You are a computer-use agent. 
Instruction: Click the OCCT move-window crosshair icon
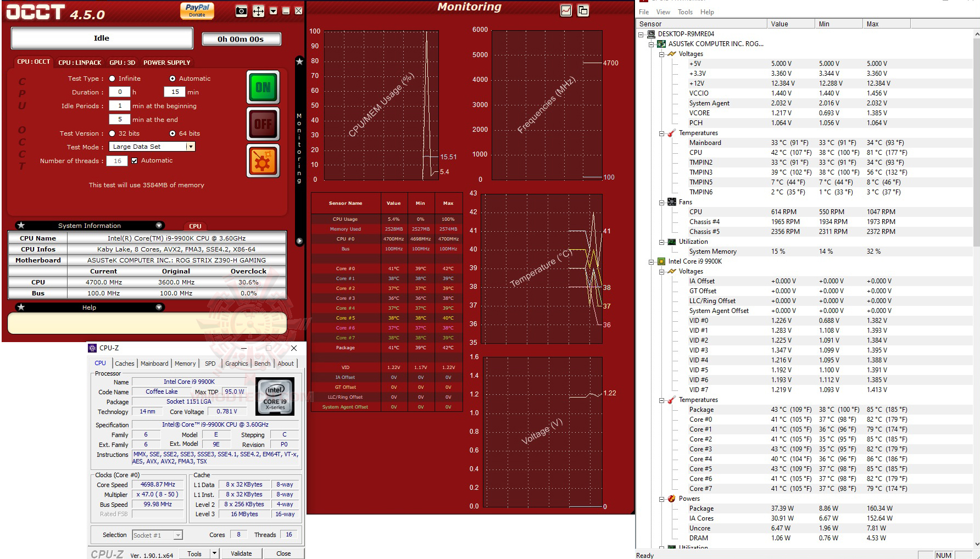pyautogui.click(x=258, y=11)
